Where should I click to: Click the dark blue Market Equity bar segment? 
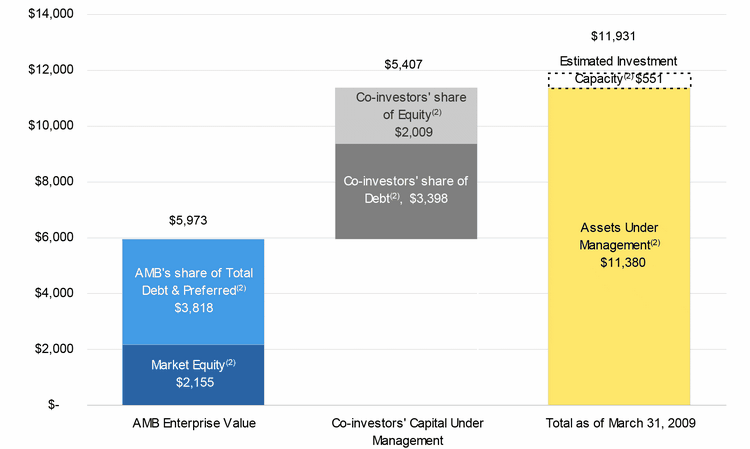pyautogui.click(x=193, y=374)
